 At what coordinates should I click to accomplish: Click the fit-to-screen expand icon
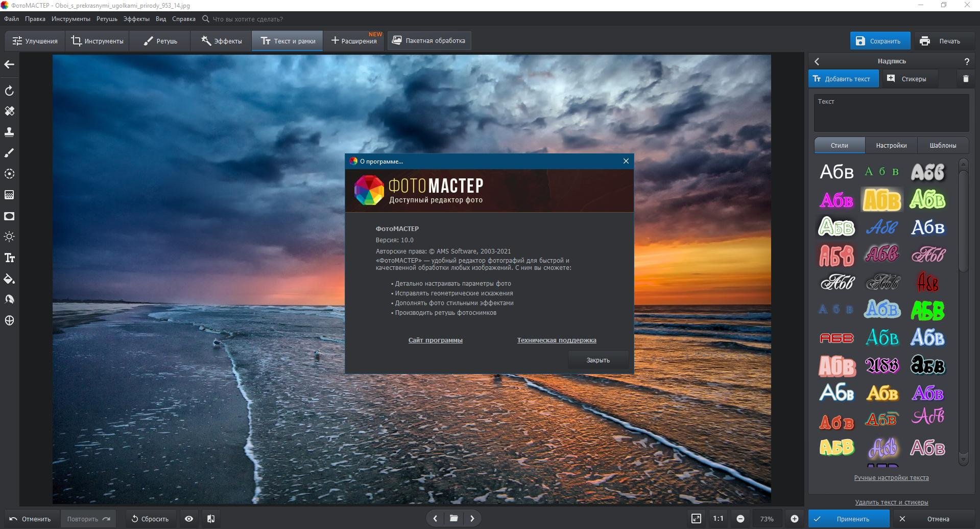(x=696, y=518)
